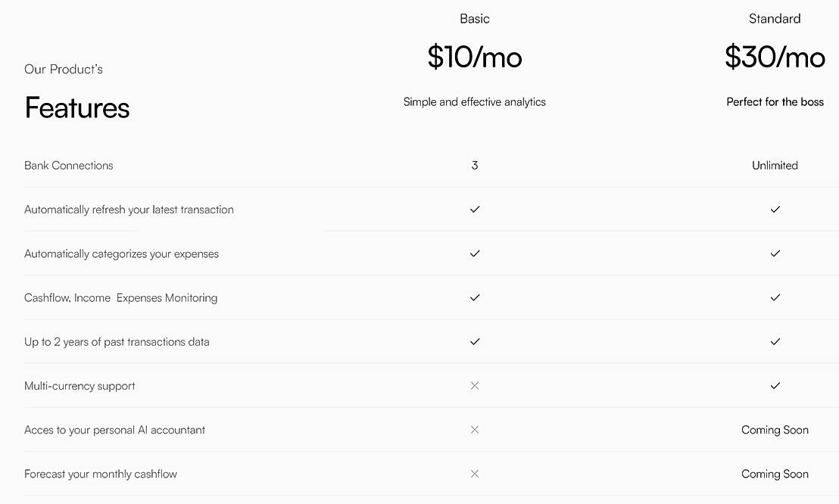Select the Basic plan heading
The height and width of the screenshot is (504, 839).
click(475, 19)
